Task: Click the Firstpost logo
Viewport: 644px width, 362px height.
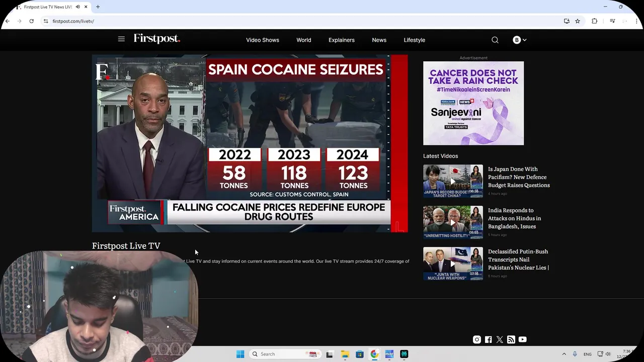Action: 156,39
